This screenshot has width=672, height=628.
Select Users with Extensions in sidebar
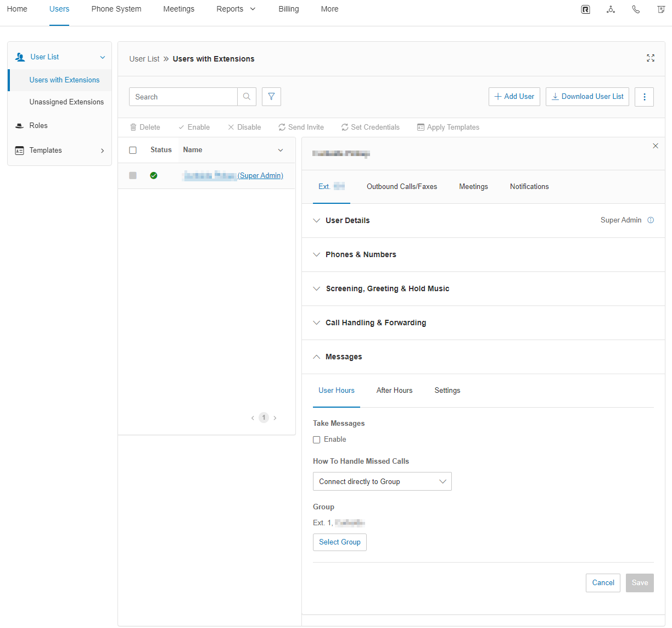point(64,80)
